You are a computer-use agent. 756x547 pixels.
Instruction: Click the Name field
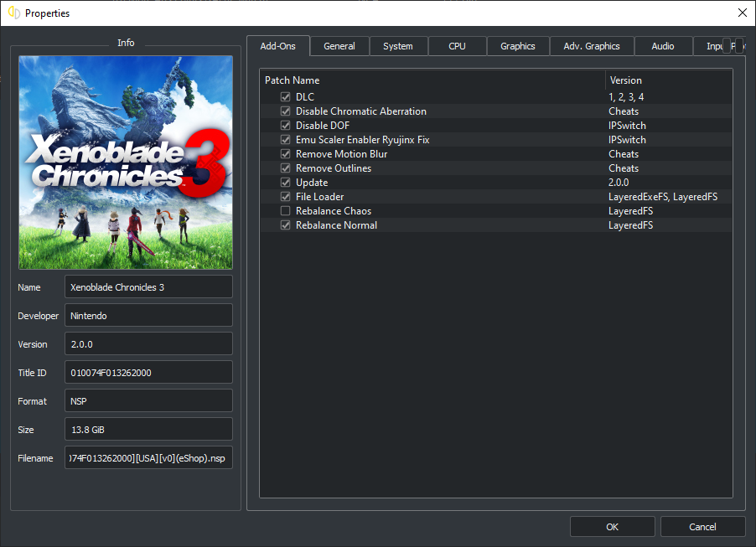coord(148,287)
